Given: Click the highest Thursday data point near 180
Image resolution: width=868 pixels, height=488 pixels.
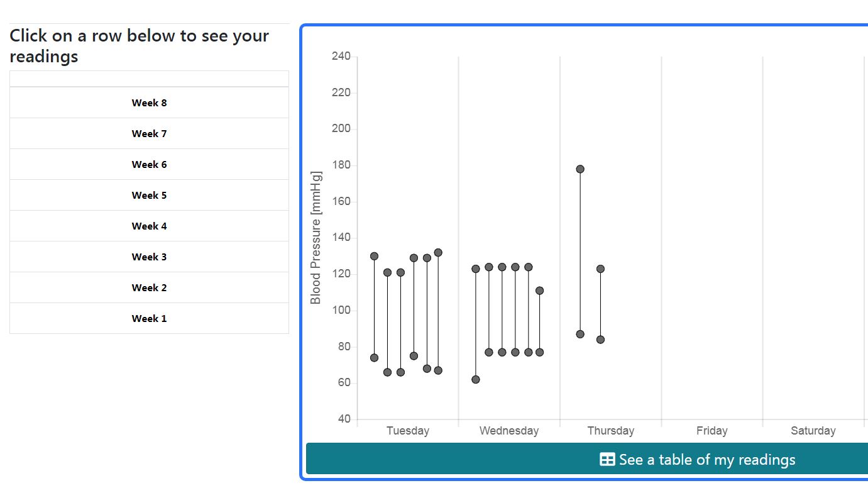Looking at the screenshot, I should point(580,169).
